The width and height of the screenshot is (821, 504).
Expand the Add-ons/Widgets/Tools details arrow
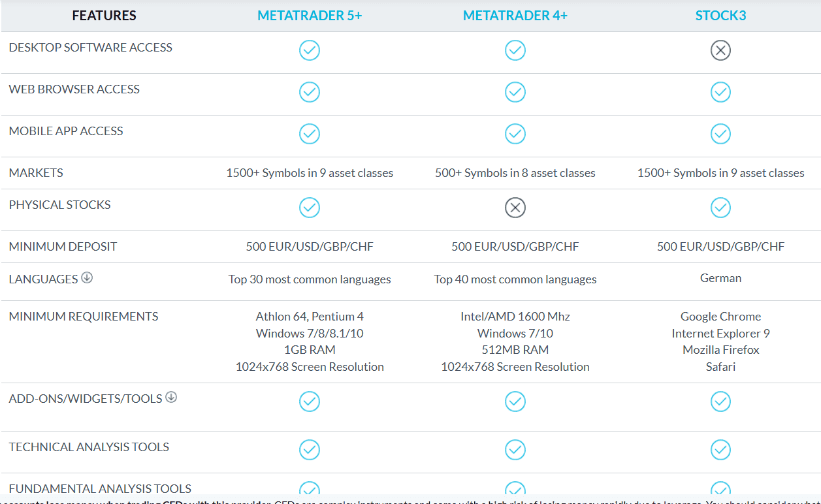[x=171, y=397]
